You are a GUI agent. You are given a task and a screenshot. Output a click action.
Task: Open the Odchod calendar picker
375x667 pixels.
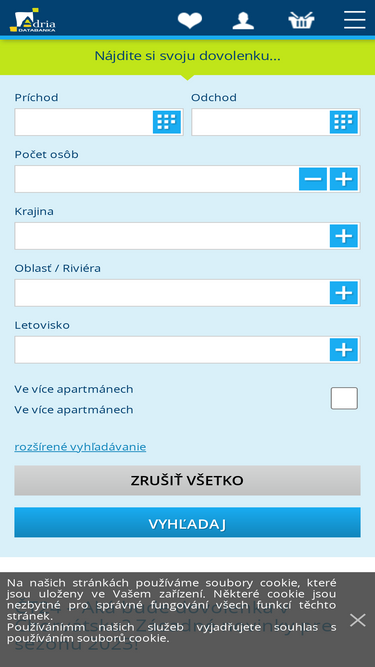[x=344, y=122]
